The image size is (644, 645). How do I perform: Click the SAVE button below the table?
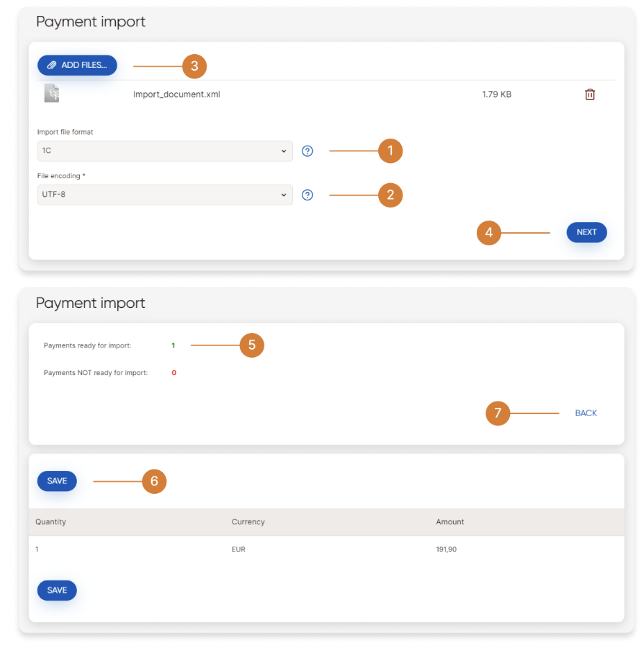pos(57,590)
